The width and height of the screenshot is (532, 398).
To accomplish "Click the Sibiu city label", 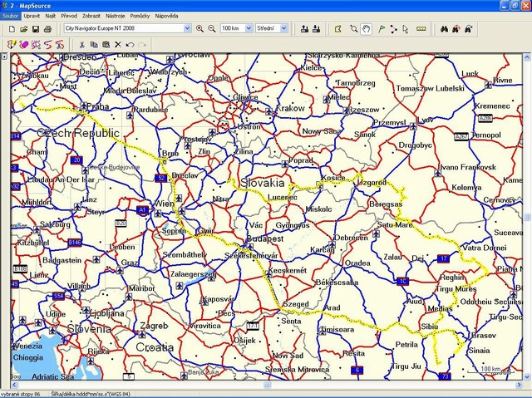I will [x=429, y=327].
